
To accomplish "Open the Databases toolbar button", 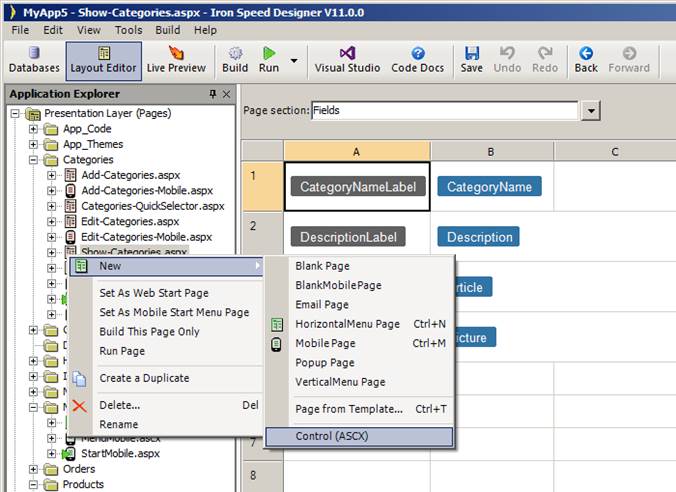I will click(x=34, y=60).
